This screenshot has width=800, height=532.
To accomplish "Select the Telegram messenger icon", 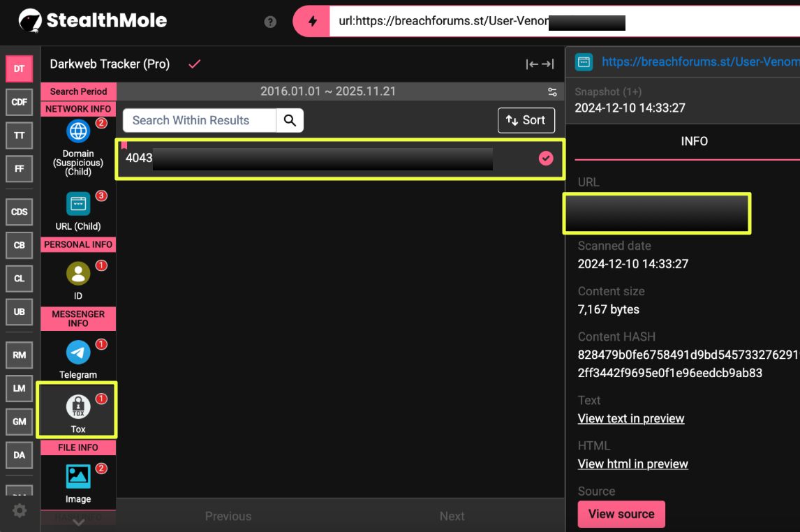I will click(x=78, y=353).
